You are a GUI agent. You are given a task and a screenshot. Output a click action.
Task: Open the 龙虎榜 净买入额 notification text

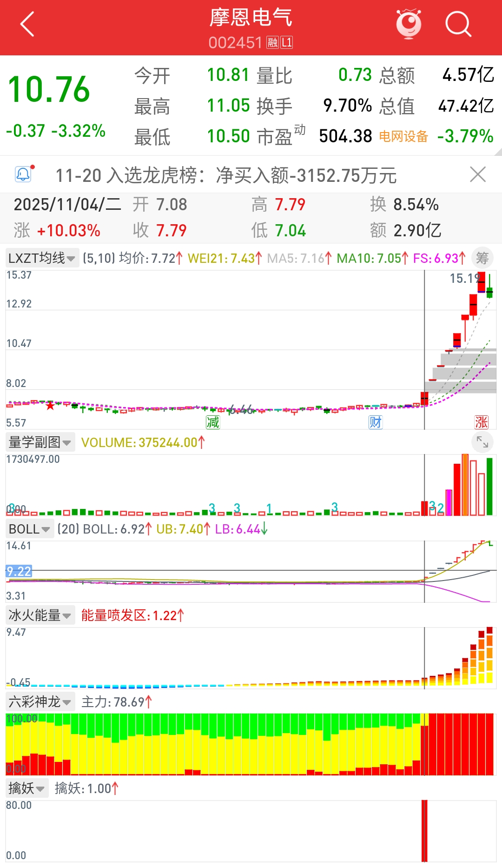pyautogui.click(x=226, y=175)
